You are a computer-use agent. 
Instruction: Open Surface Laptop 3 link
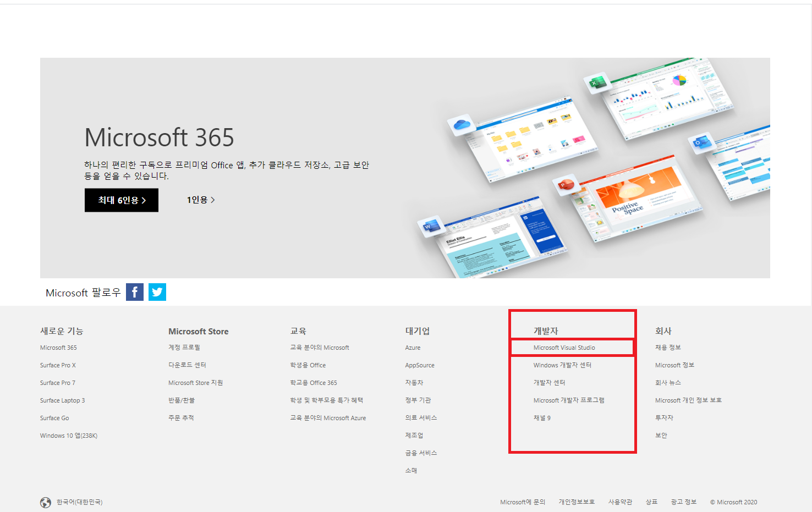[x=63, y=400]
